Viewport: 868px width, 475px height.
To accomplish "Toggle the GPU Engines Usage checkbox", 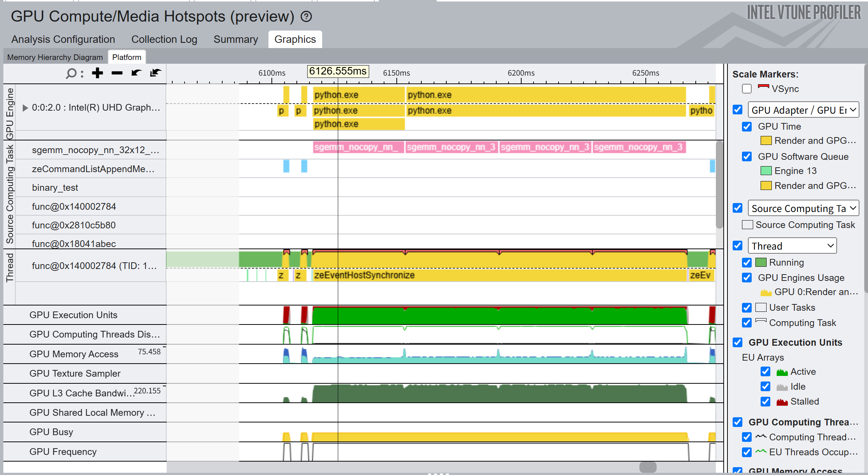I will point(747,278).
